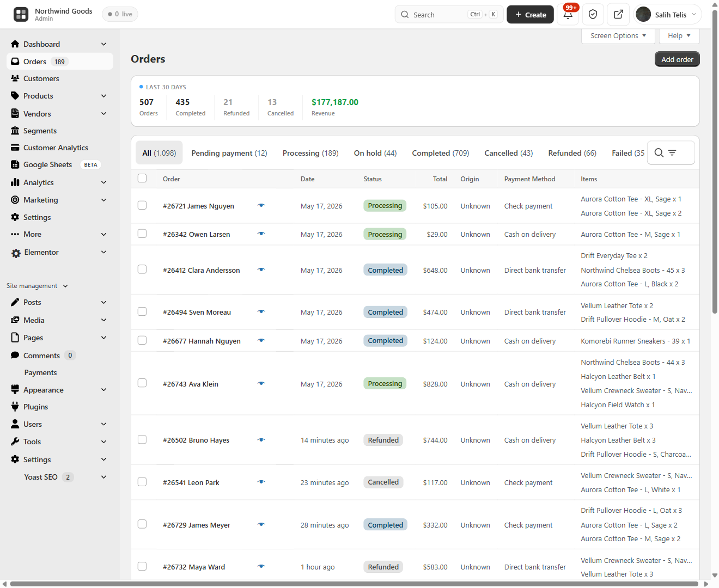Open Salih Telis account menu

(667, 15)
